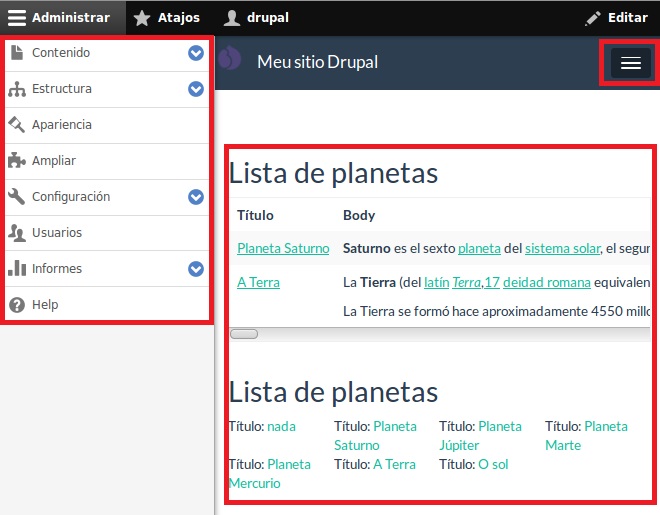Click the Drupal site logo
Screen dimensions: 660x515
[x=230, y=58]
